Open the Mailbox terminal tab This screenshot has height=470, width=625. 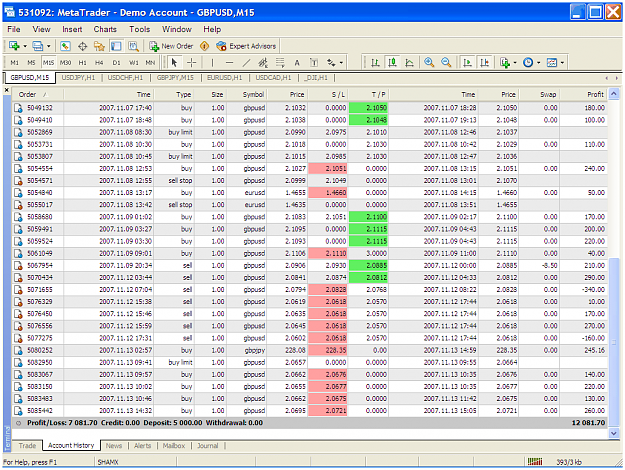click(174, 446)
